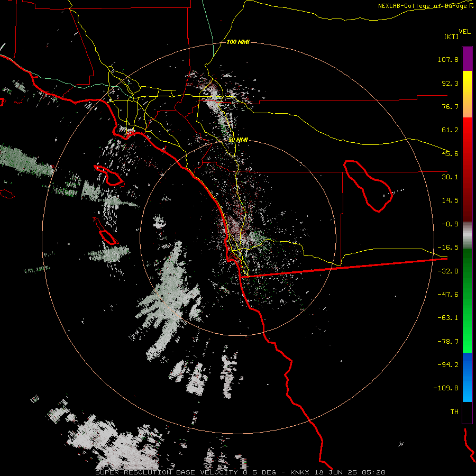Image resolution: width=476 pixels, height=476 pixels.
Task: Select the 107.8 value on velocity scale
Action: [x=448, y=59]
